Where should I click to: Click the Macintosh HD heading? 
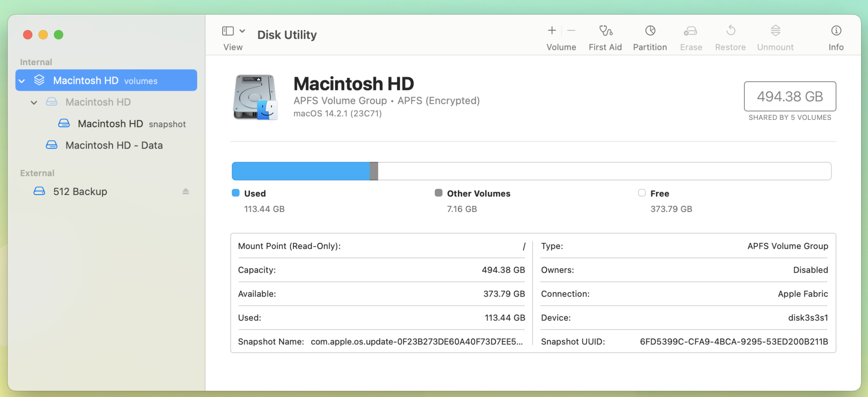(x=354, y=83)
